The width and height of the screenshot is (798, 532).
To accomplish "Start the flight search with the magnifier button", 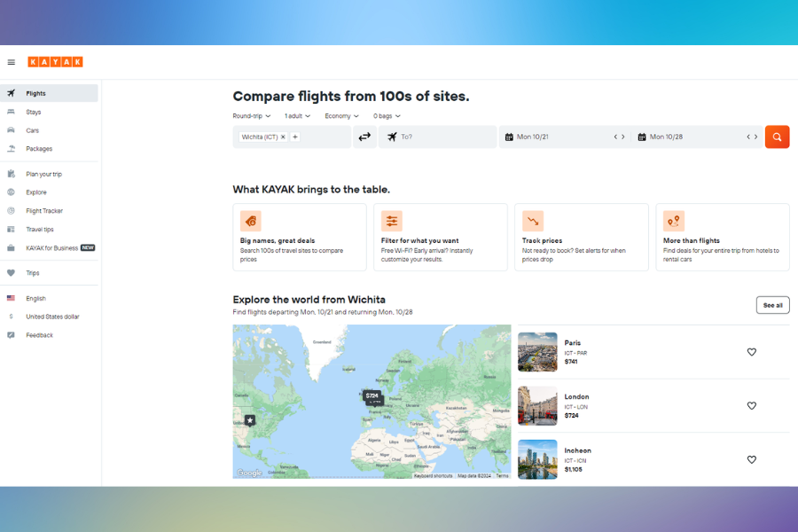I will point(777,137).
